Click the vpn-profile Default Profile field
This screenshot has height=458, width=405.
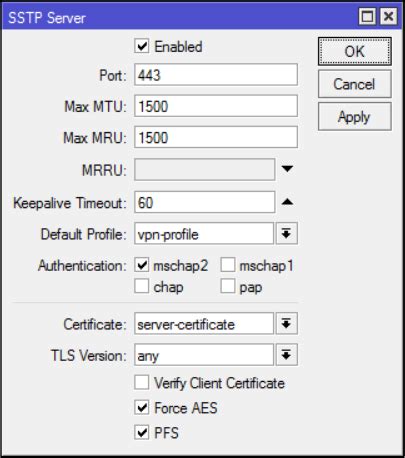pos(204,234)
